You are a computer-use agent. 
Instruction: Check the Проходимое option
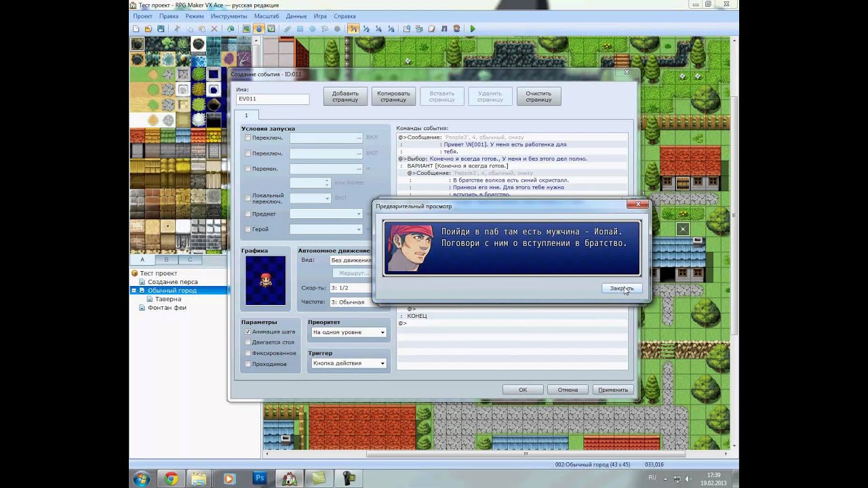(248, 364)
